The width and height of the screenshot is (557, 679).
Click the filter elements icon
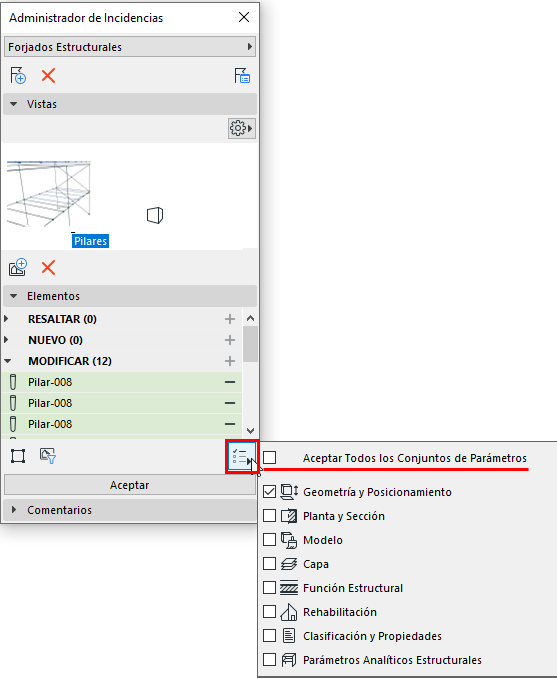(x=48, y=456)
